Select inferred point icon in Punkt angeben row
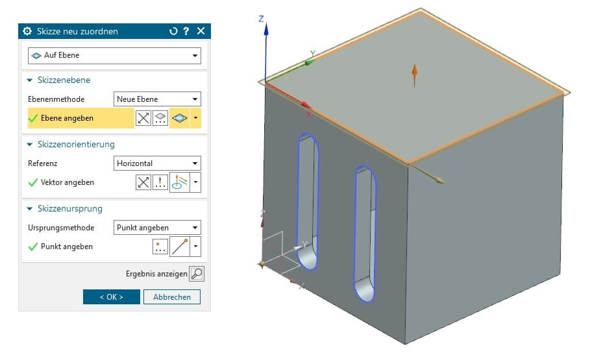Viewport: 603px width, 364px height. [179, 247]
